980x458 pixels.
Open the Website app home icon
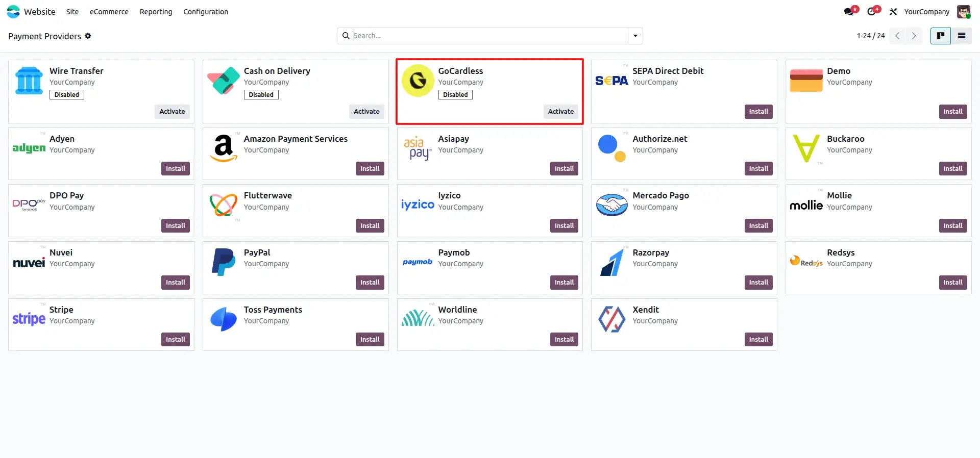pos(13,12)
